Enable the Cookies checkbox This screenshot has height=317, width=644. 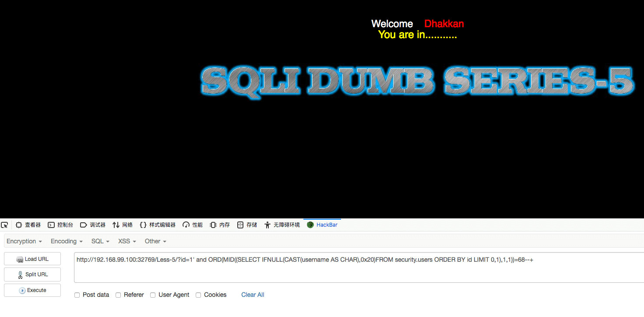(198, 295)
